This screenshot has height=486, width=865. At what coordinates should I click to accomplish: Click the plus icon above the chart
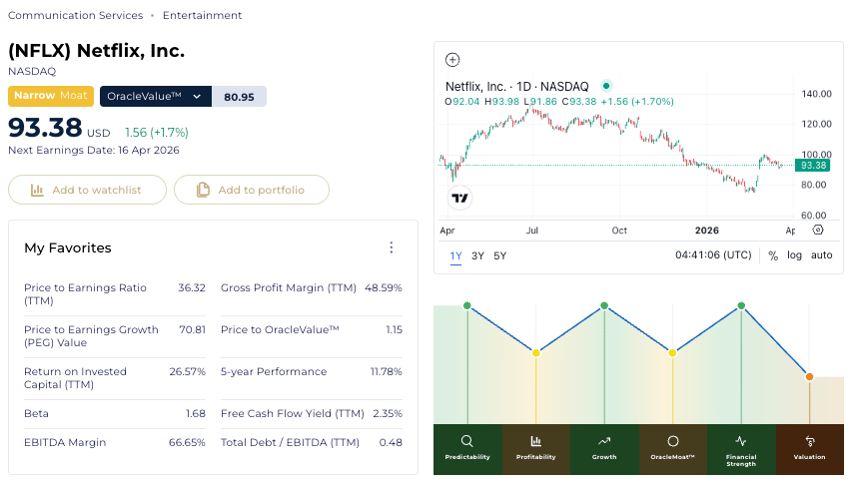[x=452, y=60]
